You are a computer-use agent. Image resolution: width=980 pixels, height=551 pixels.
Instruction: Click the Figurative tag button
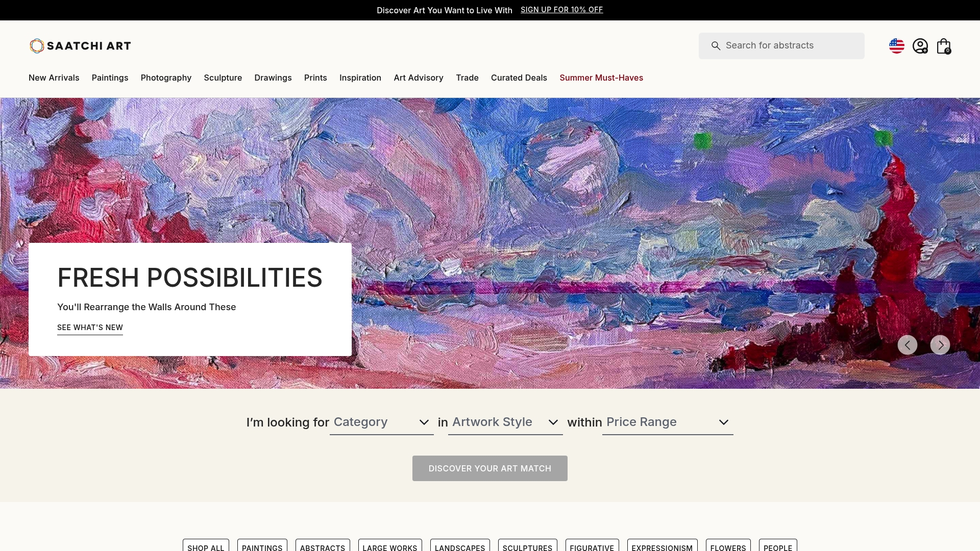click(x=592, y=545)
